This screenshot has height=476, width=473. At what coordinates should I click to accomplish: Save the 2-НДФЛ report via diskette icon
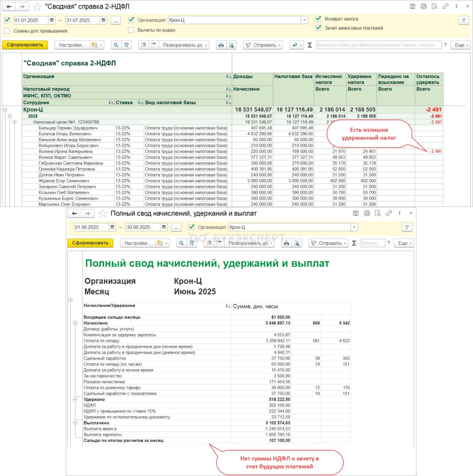coord(412,6)
